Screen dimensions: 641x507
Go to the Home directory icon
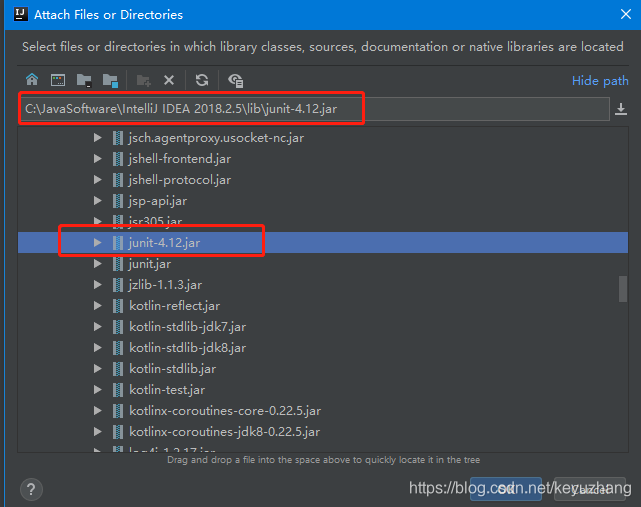[x=32, y=80]
